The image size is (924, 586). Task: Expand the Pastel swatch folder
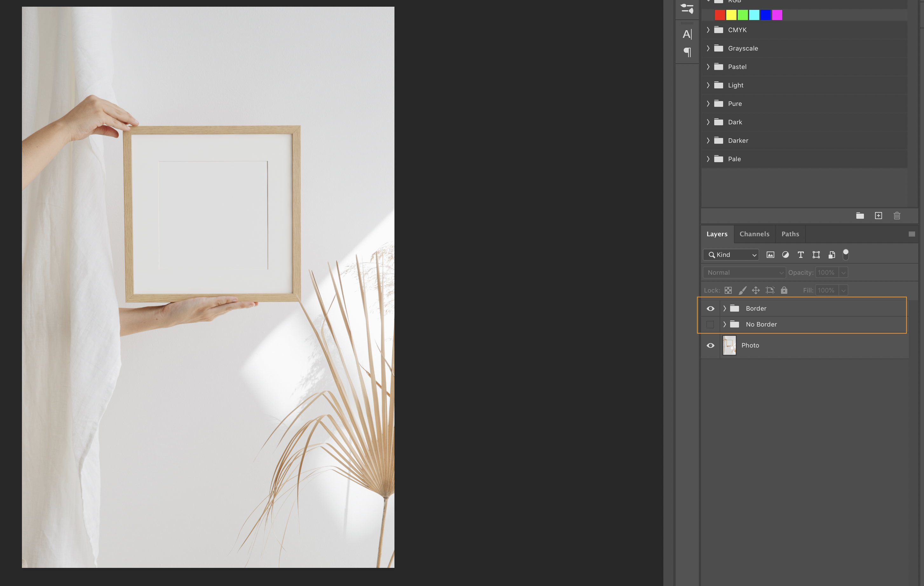coord(708,67)
